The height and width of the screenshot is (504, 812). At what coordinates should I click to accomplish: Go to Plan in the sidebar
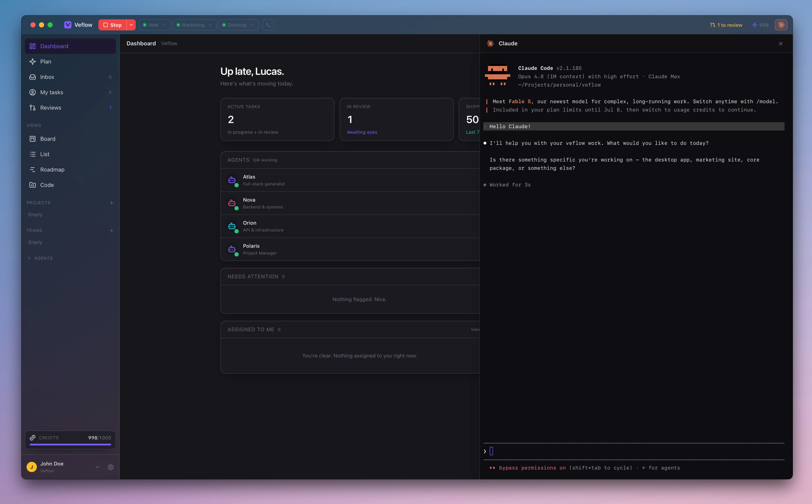pyautogui.click(x=70, y=62)
